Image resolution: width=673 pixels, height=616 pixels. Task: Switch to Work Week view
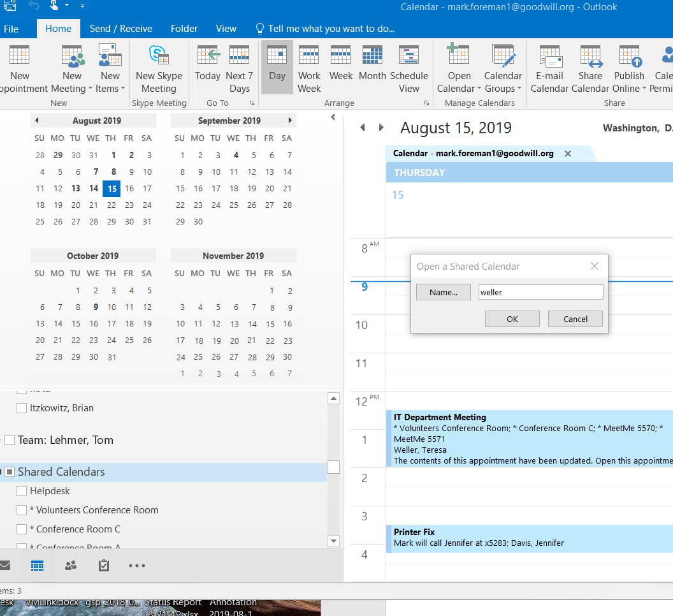309,68
